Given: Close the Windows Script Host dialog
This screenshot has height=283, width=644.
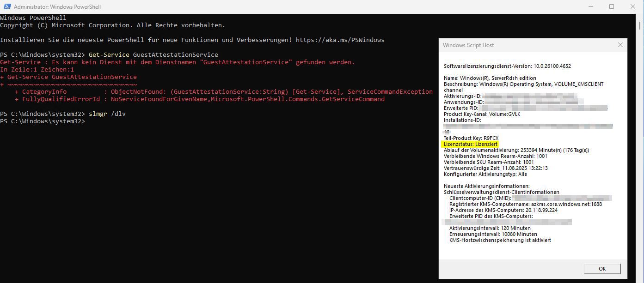Looking at the screenshot, I should (x=620, y=45).
